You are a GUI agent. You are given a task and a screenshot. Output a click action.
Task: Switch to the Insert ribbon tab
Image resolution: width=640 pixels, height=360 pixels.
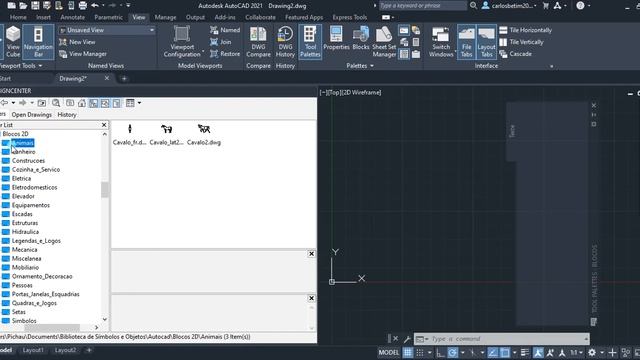tap(43, 18)
